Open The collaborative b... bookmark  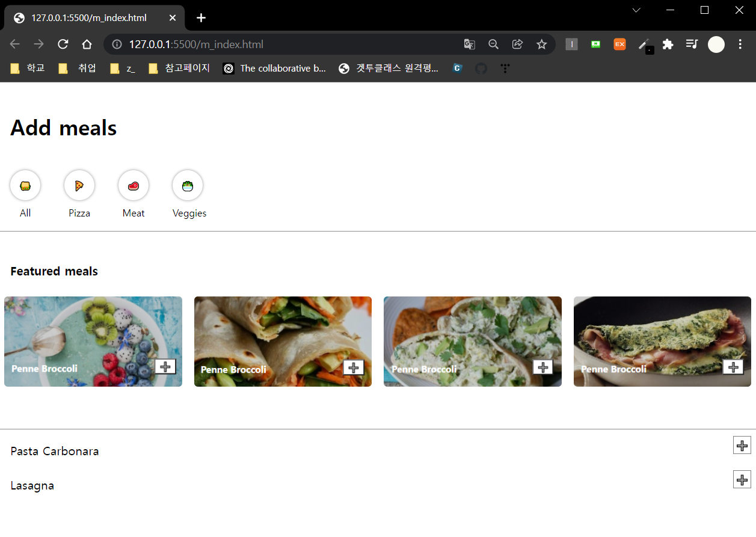(x=275, y=69)
